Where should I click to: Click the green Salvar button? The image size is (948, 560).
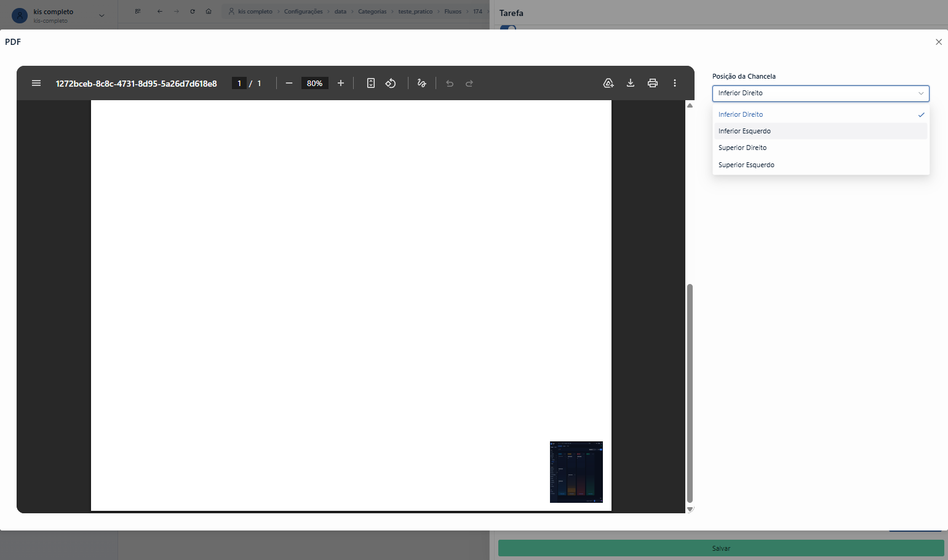pos(721,548)
